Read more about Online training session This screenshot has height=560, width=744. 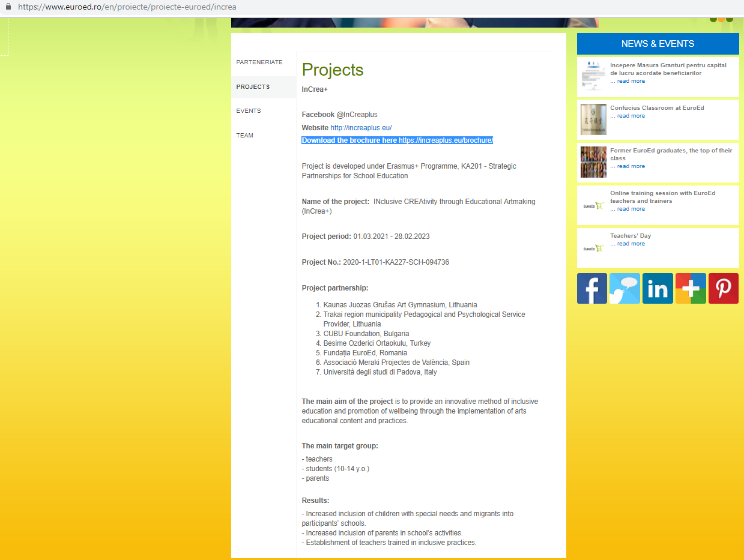(x=631, y=209)
